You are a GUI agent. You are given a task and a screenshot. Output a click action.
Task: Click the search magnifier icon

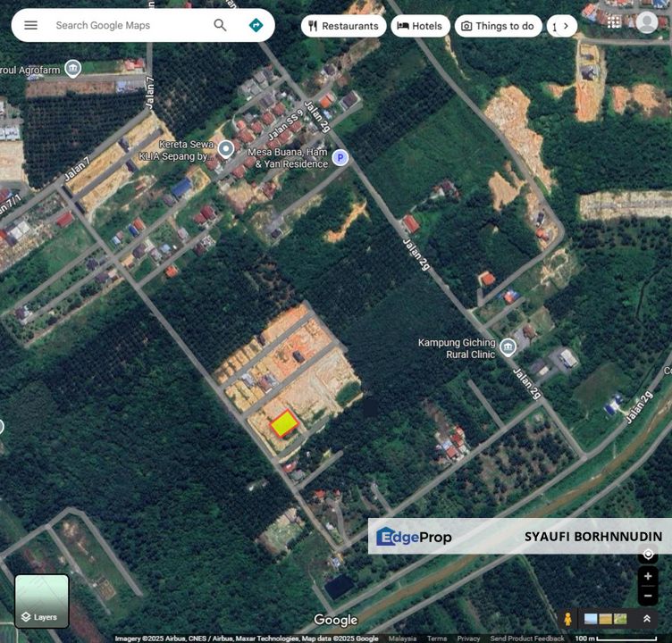pos(220,25)
